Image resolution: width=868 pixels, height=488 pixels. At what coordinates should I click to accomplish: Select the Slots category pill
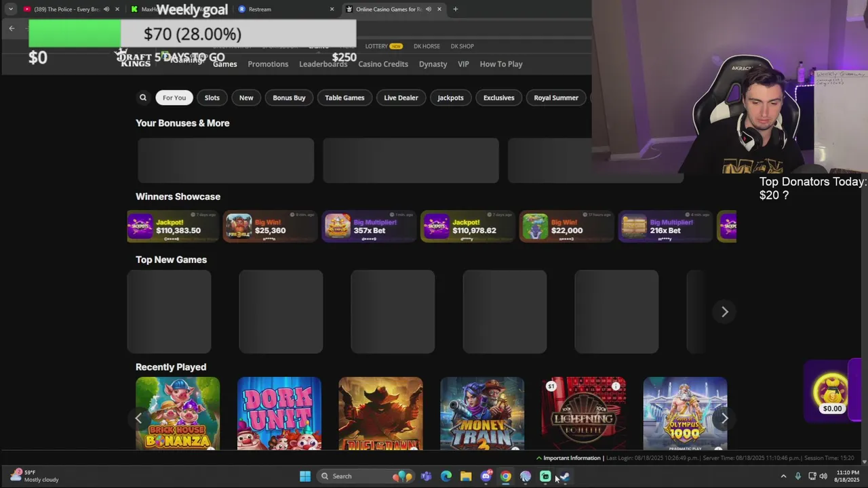[212, 98]
